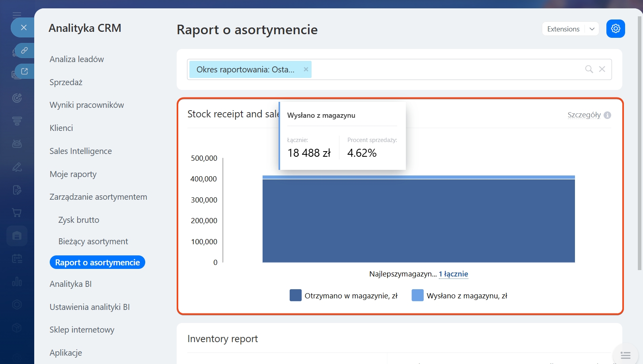Close the slider panel with X button
Image resolution: width=643 pixels, height=364 pixels.
click(23, 27)
